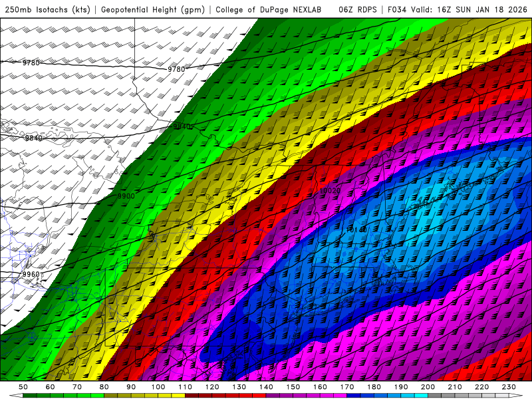Click the 230 value on the color scale
The image size is (532, 399).
509,387
